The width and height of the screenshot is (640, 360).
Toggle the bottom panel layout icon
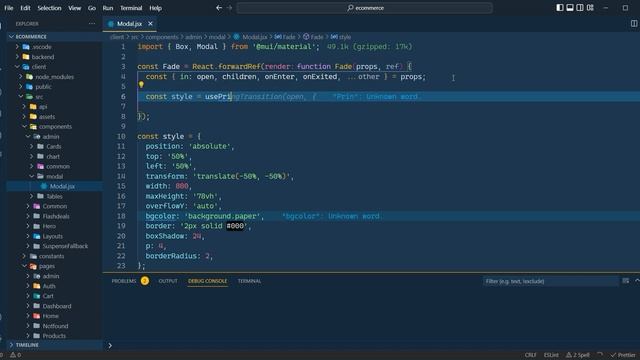570,8
